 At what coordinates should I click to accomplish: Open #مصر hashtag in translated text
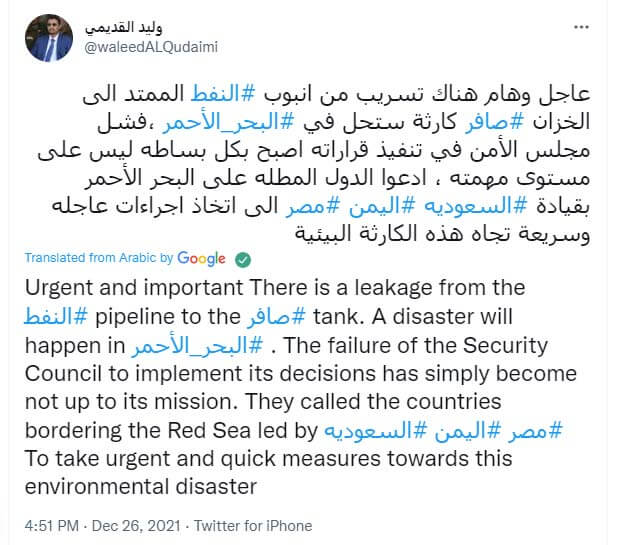535,430
